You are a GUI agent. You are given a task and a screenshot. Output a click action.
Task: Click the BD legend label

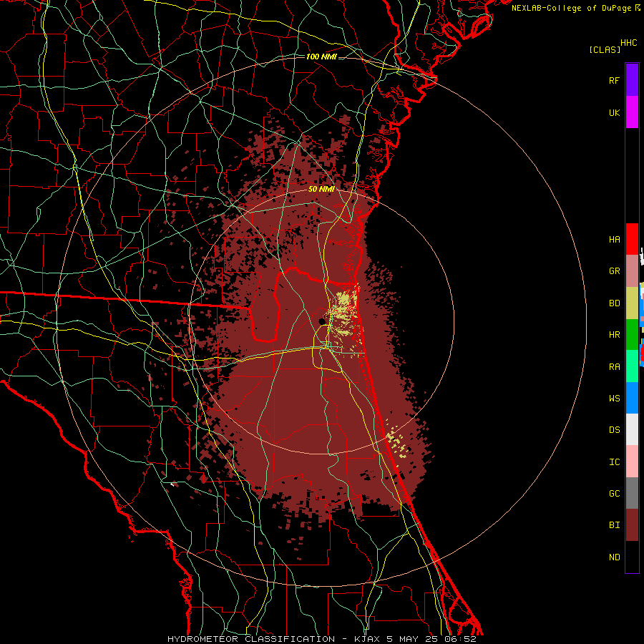point(614,303)
